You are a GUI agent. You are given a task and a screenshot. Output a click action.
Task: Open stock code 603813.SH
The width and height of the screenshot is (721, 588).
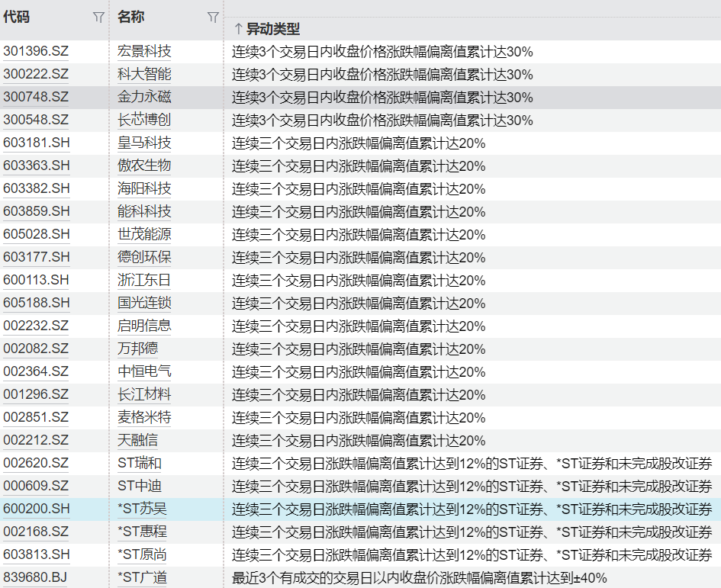click(37, 555)
